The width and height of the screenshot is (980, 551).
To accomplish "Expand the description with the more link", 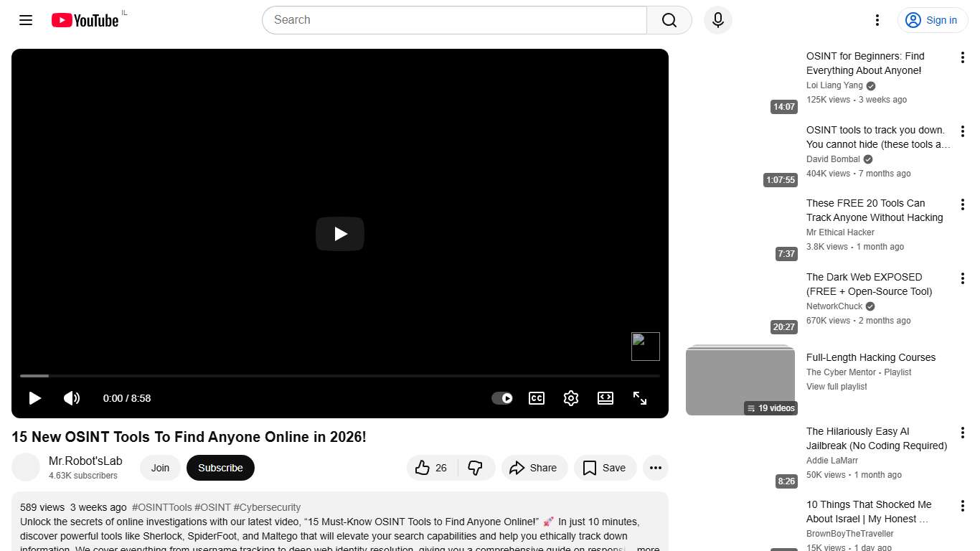I will (x=646, y=547).
